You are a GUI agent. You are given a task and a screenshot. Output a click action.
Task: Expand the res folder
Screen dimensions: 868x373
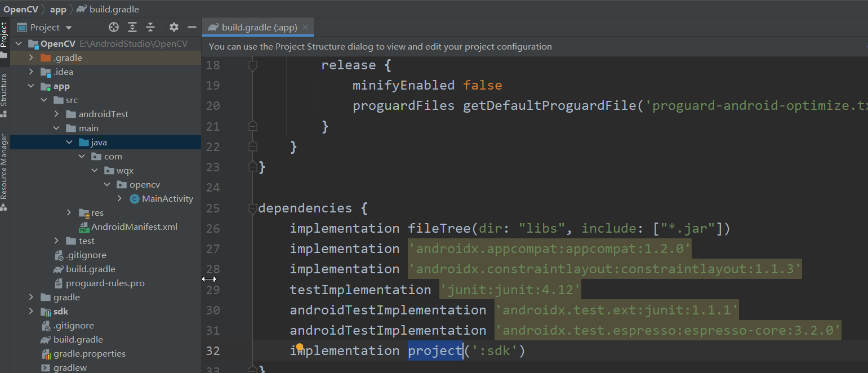(x=69, y=213)
